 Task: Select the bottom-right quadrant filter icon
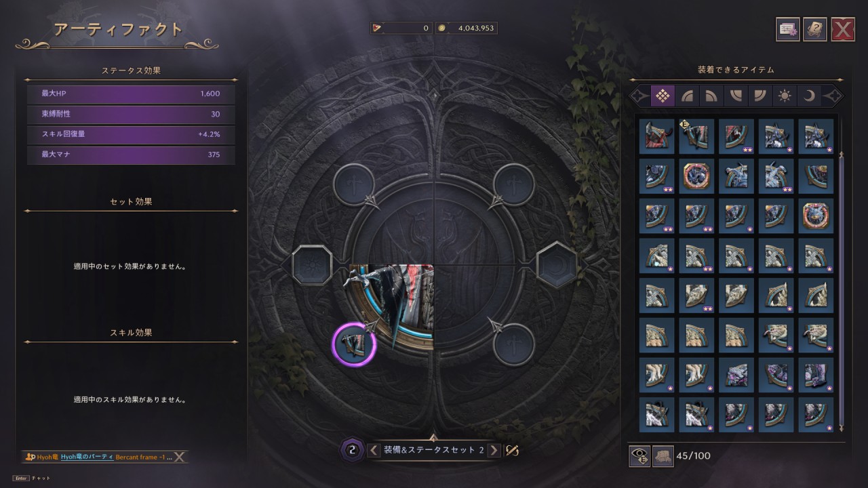pos(760,96)
